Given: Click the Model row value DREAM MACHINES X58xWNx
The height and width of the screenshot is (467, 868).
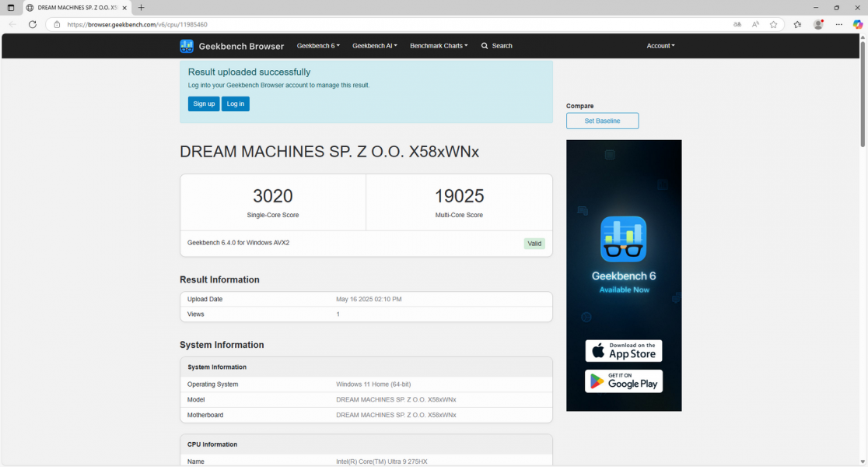Looking at the screenshot, I should pos(396,399).
